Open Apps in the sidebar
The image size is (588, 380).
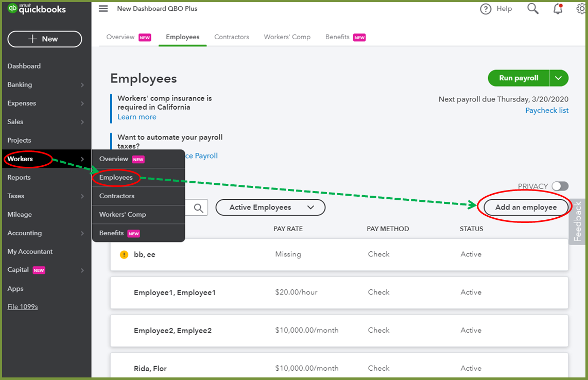point(15,289)
